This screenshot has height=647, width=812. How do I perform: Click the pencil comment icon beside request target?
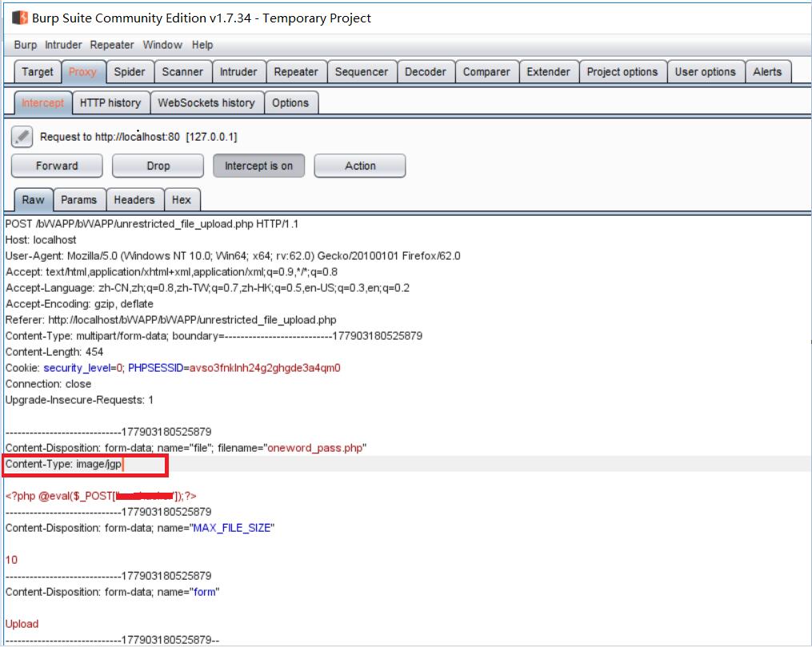pos(22,137)
